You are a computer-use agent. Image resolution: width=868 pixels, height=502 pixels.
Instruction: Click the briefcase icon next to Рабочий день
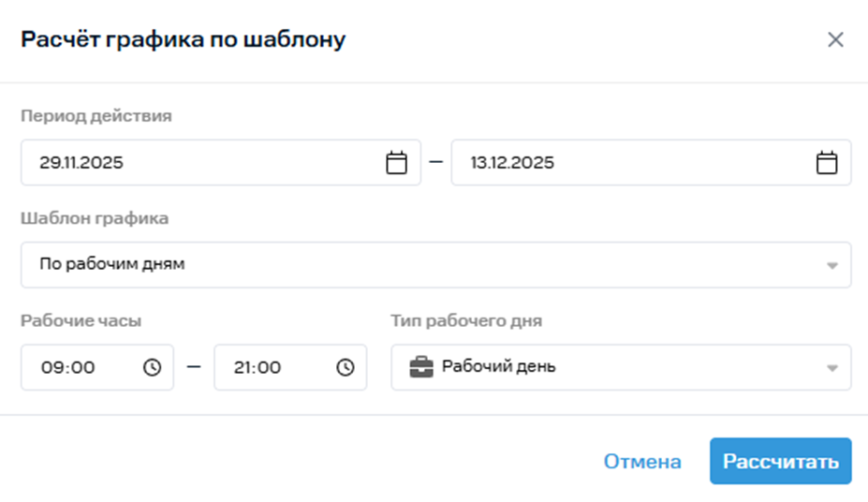pyautogui.click(x=421, y=367)
